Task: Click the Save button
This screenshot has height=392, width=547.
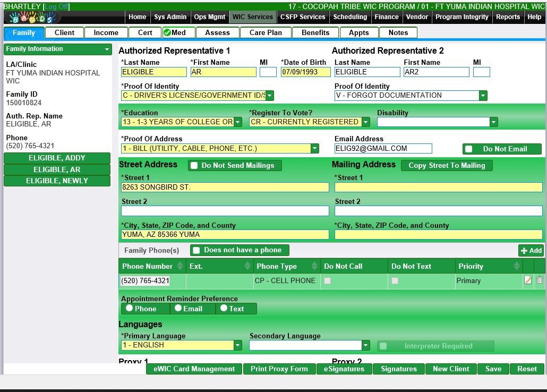Action: (x=493, y=369)
